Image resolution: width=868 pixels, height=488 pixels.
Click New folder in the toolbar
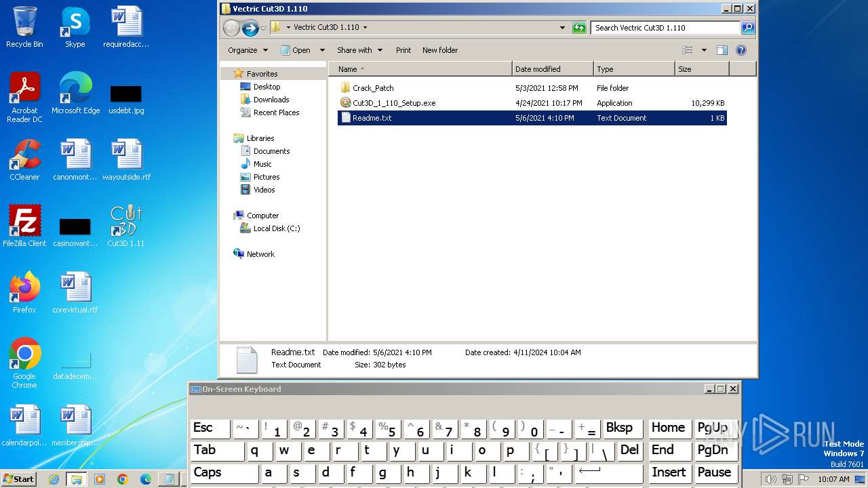(440, 50)
